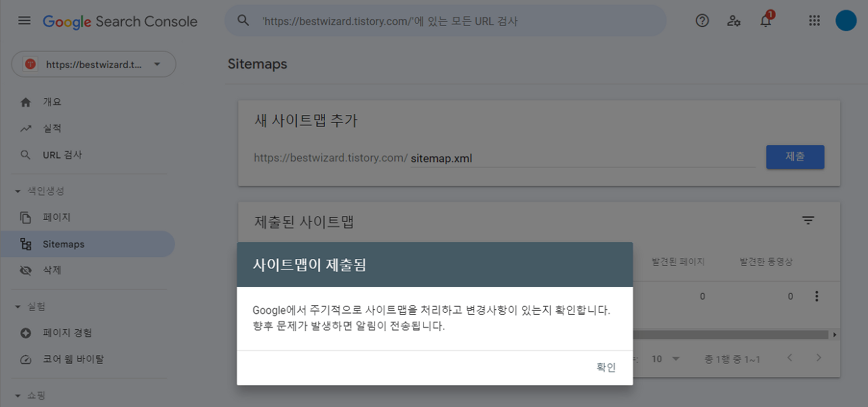This screenshot has height=407, width=868.
Task: Open the rows per page dropdown showing 10
Action: [663, 358]
